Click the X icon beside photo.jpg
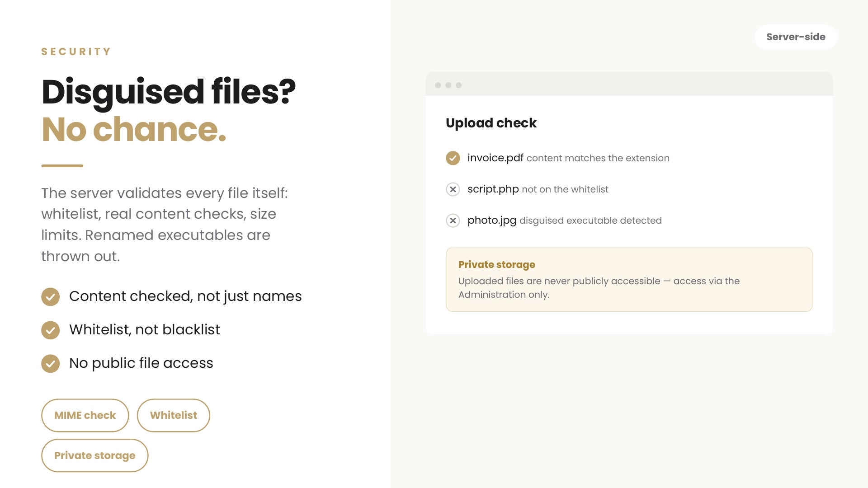The image size is (868, 488). (x=453, y=221)
